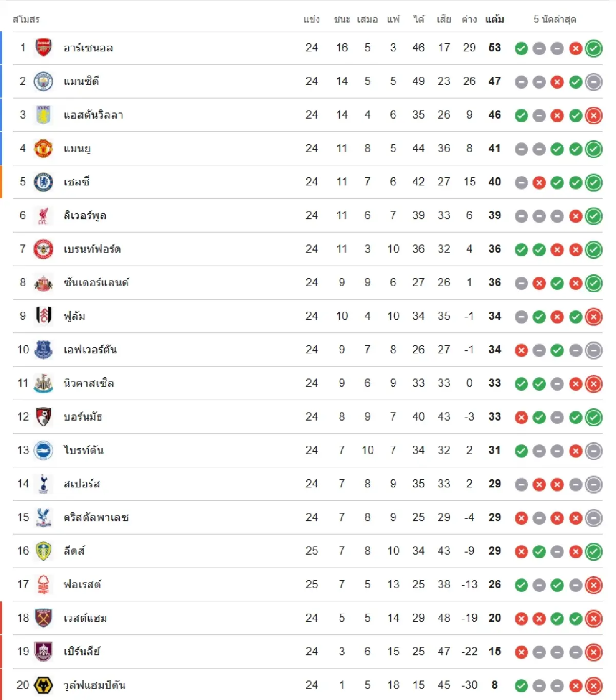Image resolution: width=616 pixels, height=700 pixels.
Task: Click the Everton club badge
Action: (x=43, y=350)
